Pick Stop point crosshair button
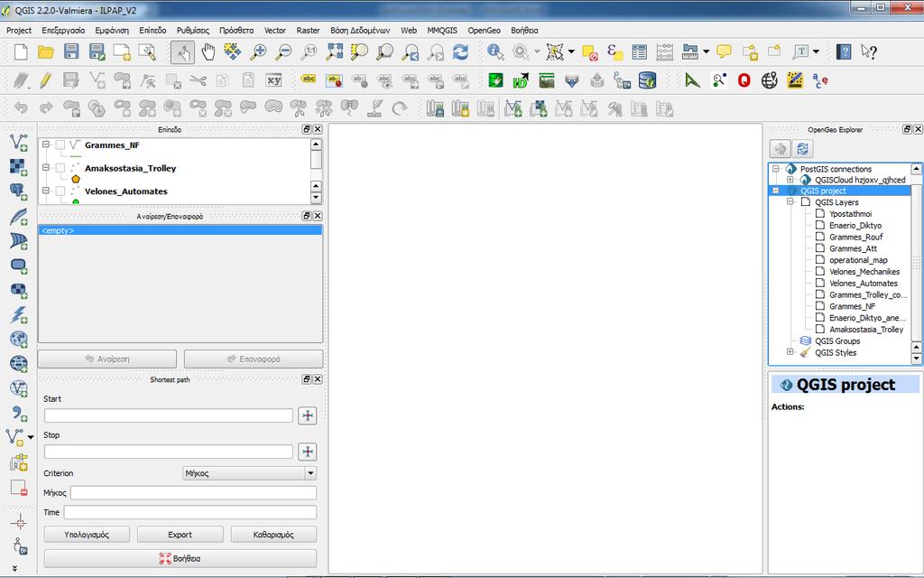Image resolution: width=924 pixels, height=578 pixels. coord(308,452)
